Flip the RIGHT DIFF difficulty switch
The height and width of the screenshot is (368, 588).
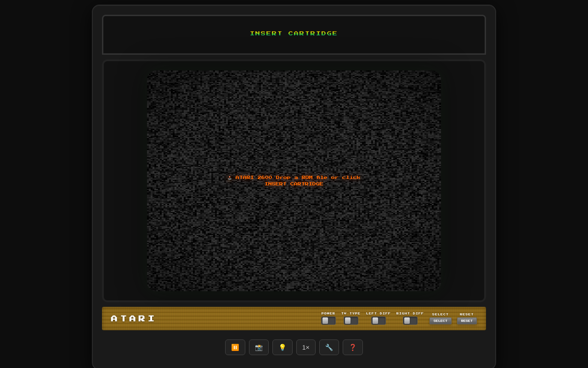tap(409, 321)
